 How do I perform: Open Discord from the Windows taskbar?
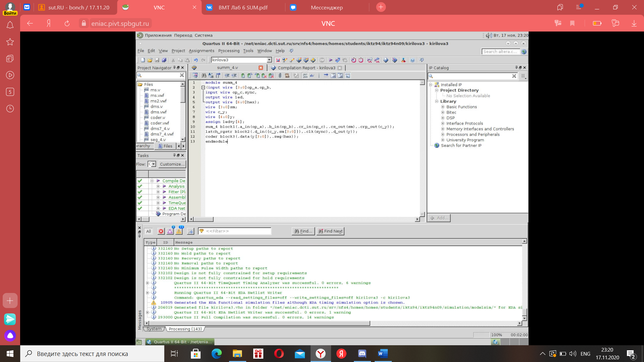point(362,354)
